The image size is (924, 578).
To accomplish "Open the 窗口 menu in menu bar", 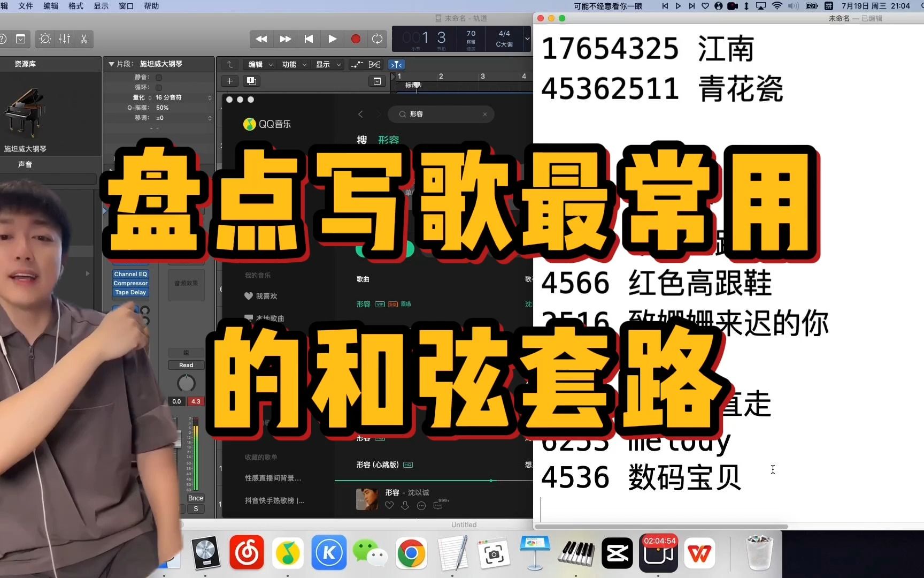I will pos(126,6).
